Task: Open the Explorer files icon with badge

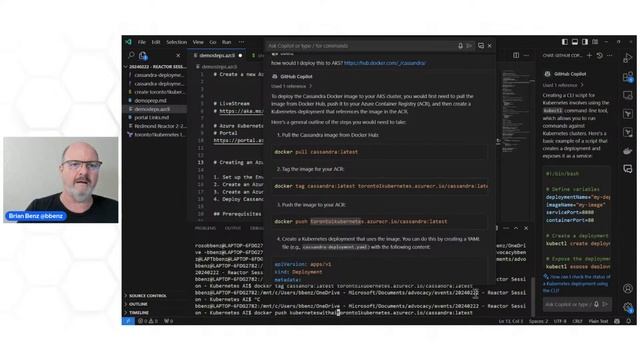Action: point(142,55)
